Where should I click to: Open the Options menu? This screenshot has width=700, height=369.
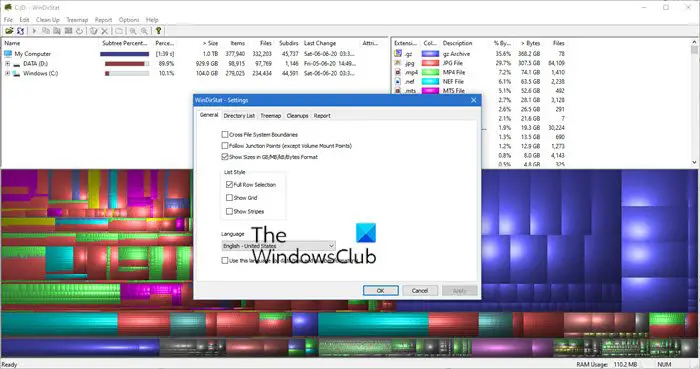[x=129, y=20]
